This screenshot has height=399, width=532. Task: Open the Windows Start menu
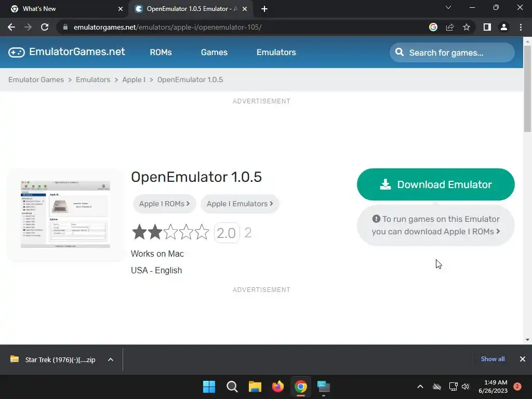209,387
